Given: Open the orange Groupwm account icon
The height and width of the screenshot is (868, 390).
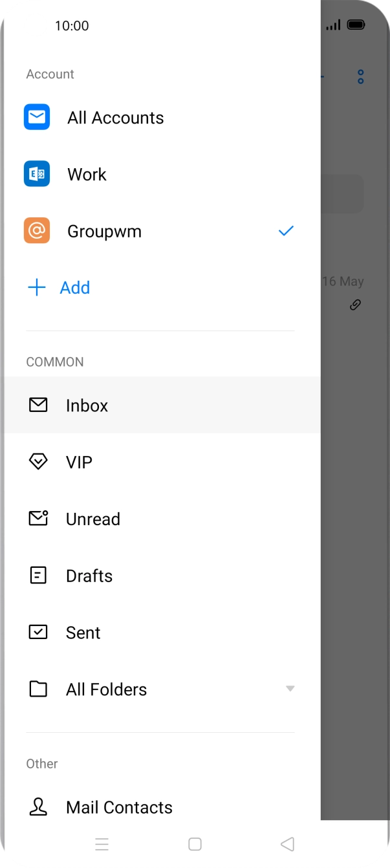Looking at the screenshot, I should click(x=37, y=230).
